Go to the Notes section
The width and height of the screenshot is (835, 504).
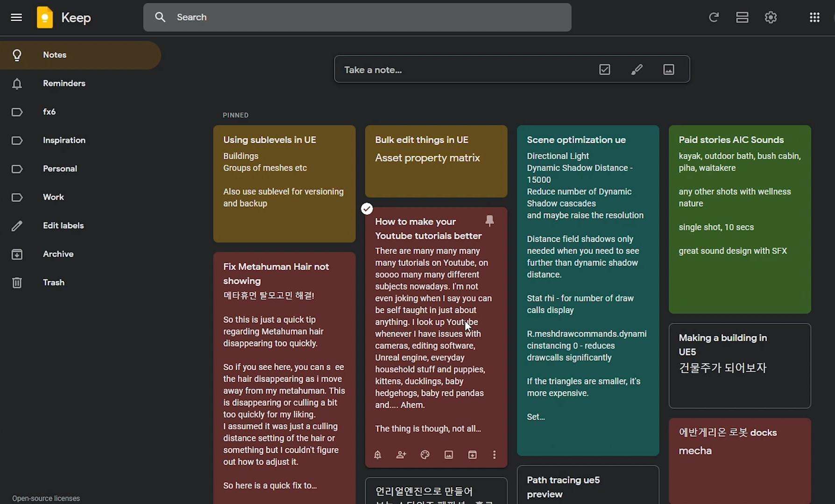coord(80,55)
